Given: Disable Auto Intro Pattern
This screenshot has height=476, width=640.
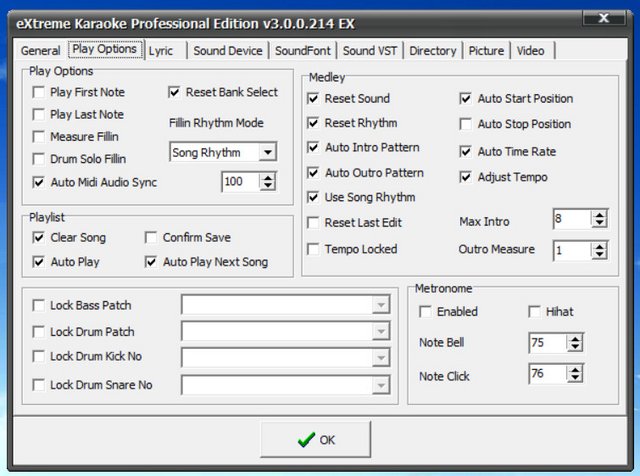Looking at the screenshot, I should click(x=313, y=147).
